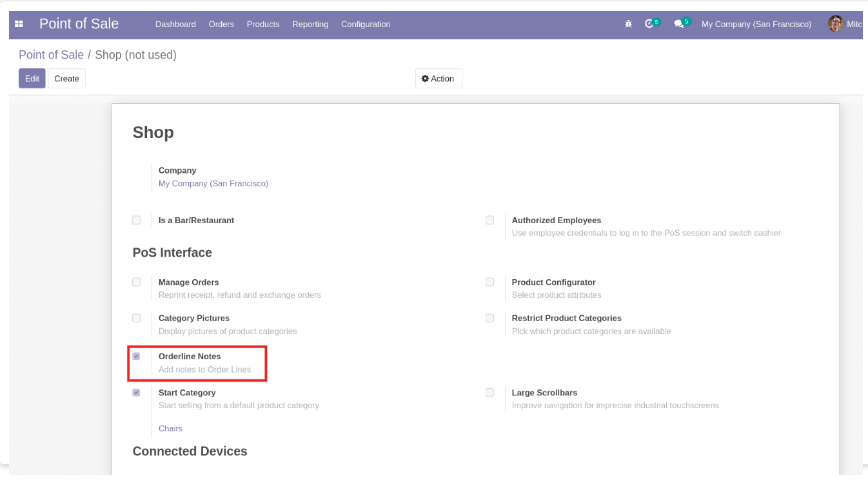
Task: Click 'Pick which product categories are available' text
Action: (x=591, y=331)
